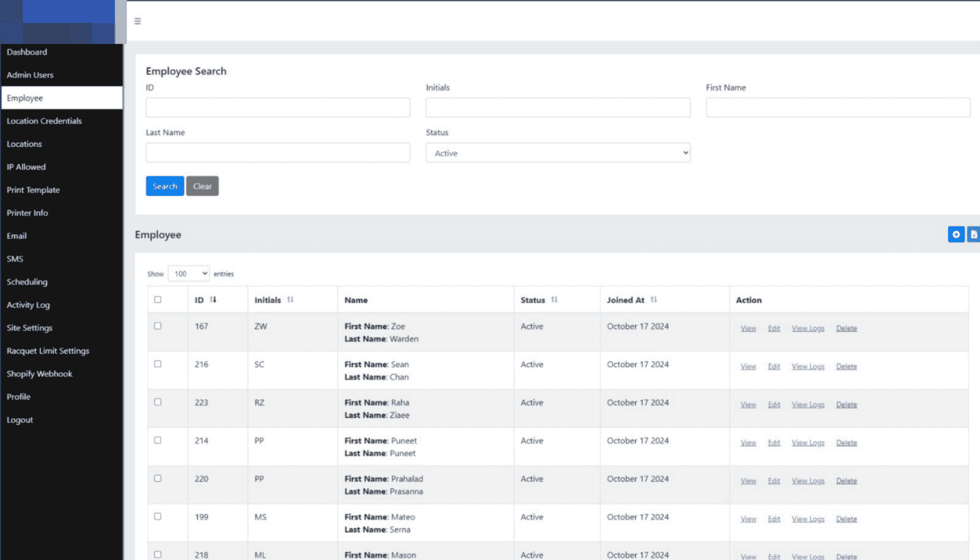
Task: Click the add new employee icon
Action: 956,234
